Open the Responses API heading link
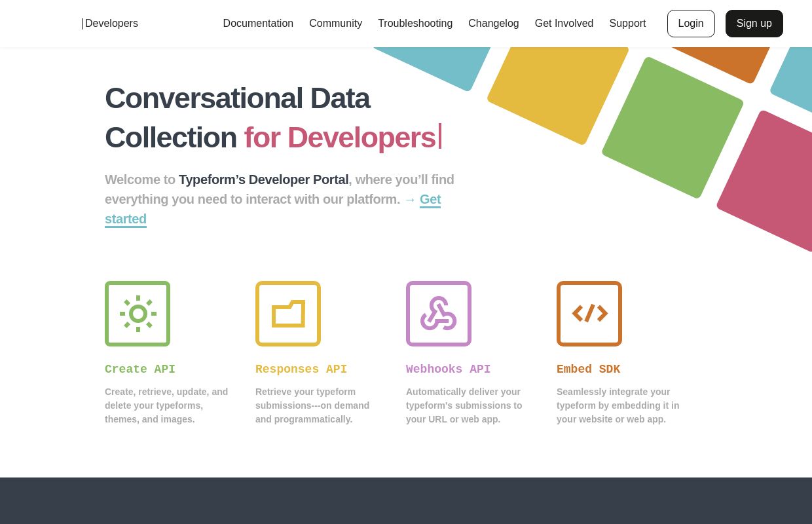 [301, 369]
